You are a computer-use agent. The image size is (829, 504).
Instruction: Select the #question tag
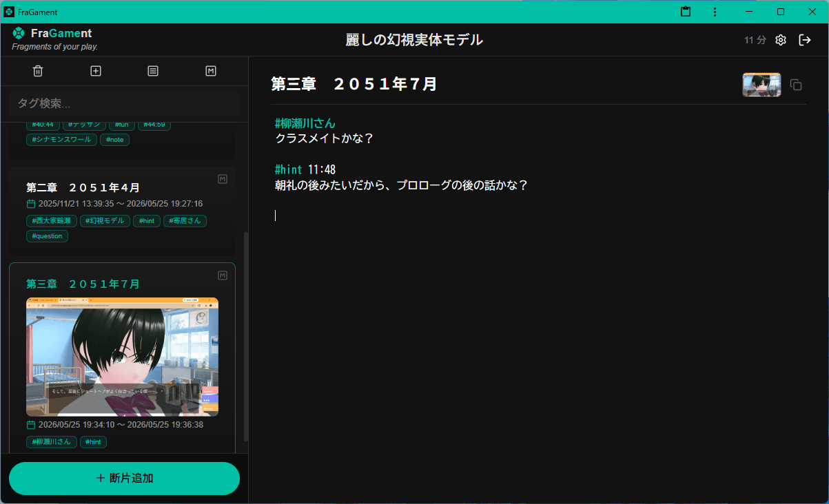pos(47,236)
